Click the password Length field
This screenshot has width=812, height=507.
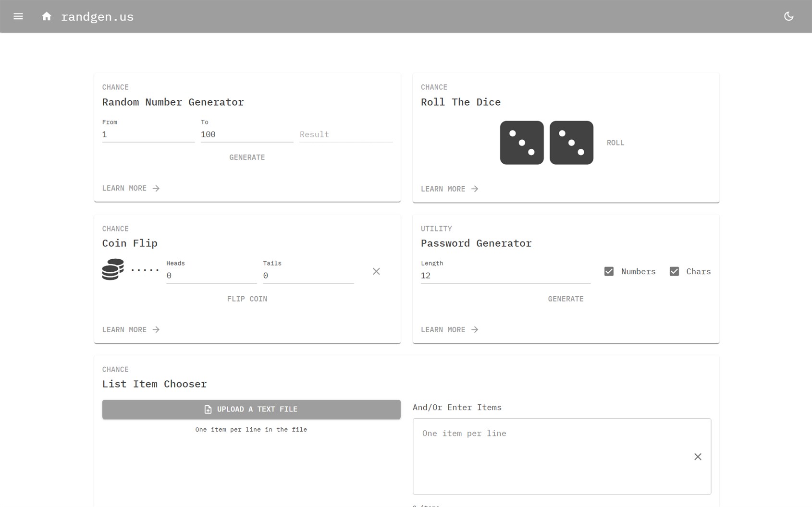pos(505,276)
